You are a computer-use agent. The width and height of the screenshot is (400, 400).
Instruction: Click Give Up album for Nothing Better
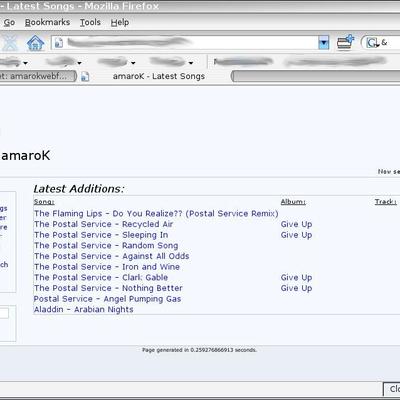pos(296,288)
